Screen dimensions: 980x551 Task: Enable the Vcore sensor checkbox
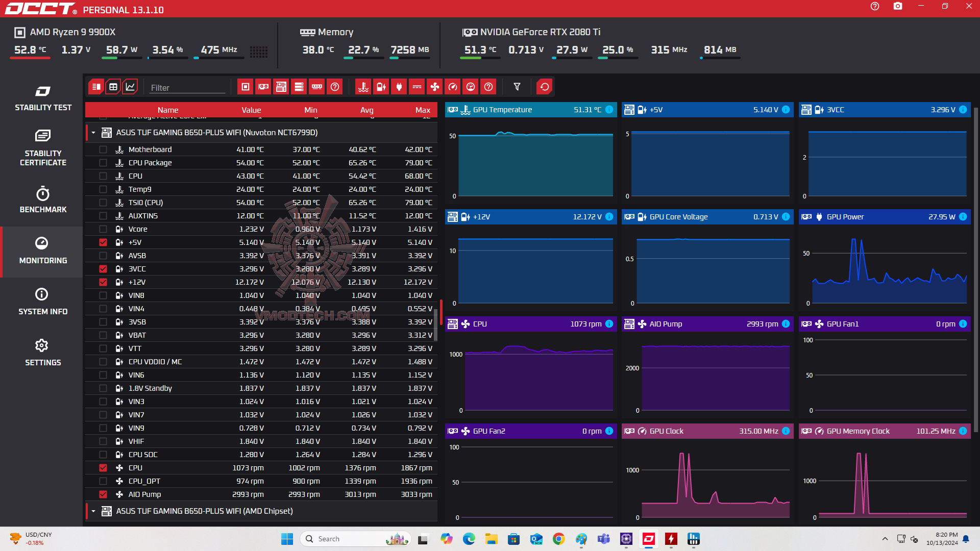(x=103, y=229)
